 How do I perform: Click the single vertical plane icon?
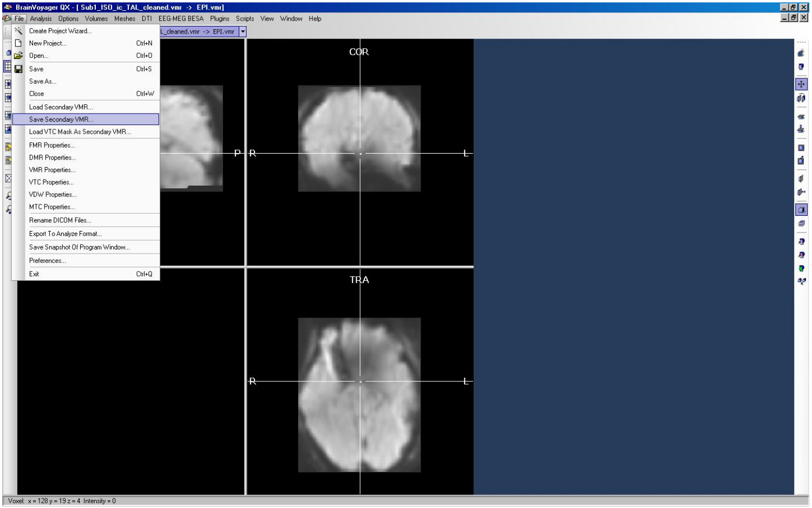[801, 179]
